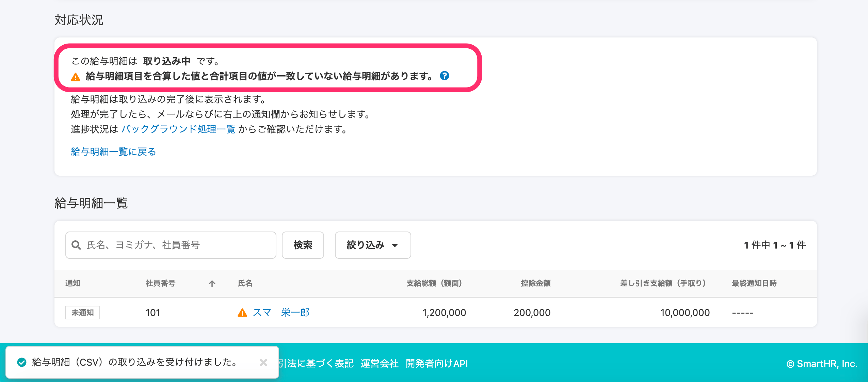868x382 pixels.
Task: Open employee スマ 栄一郎 payslip
Action: click(281, 313)
